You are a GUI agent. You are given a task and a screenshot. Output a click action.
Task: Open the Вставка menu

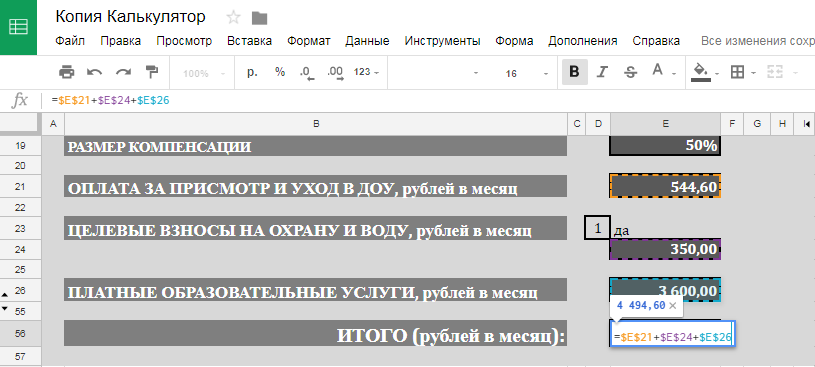coord(249,41)
